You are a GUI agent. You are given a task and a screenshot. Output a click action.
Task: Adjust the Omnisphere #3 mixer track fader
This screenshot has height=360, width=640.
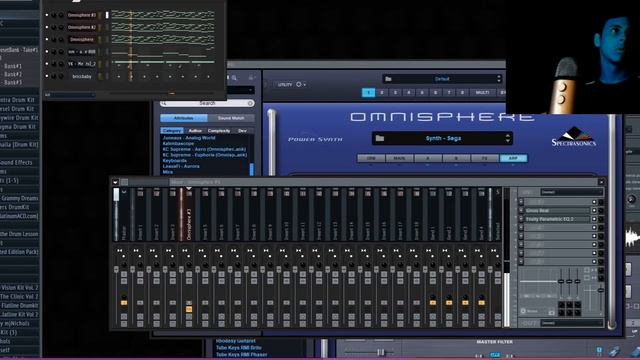pos(181,269)
